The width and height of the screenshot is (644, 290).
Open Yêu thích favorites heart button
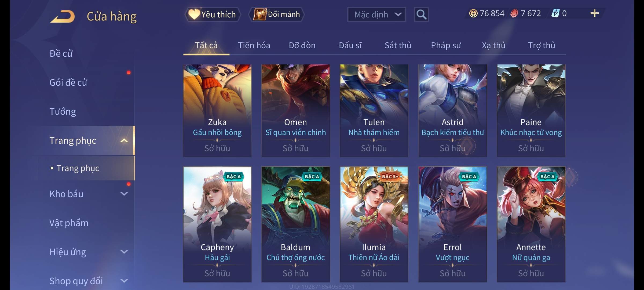point(213,15)
